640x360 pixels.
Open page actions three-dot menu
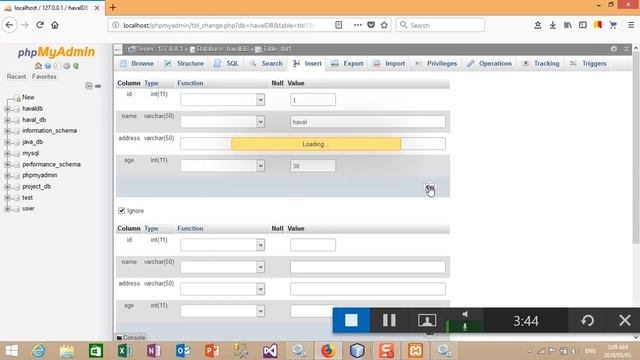point(358,25)
